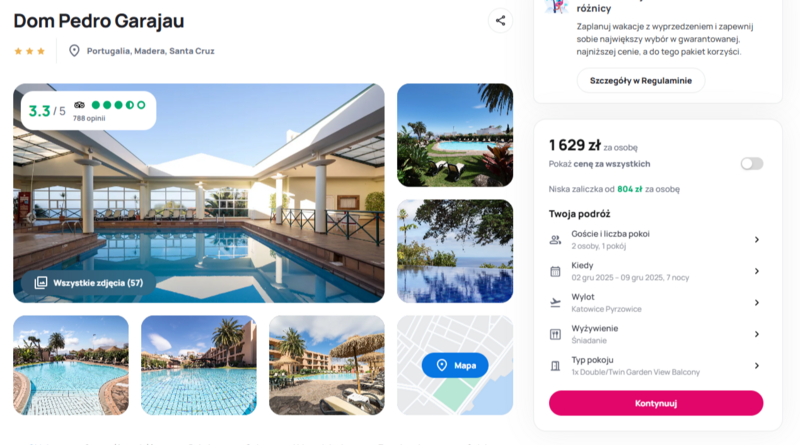The width and height of the screenshot is (800, 445).
Task: Open the Typ pokoju room type chevron
Action: coord(757,366)
